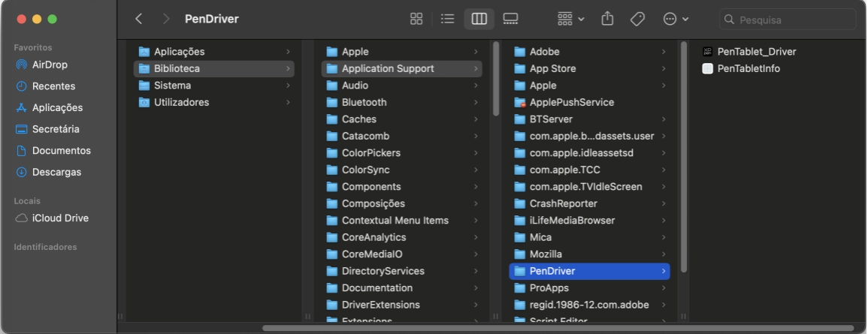Go back with the back arrow
Screen dimensions: 868x334
point(139,20)
